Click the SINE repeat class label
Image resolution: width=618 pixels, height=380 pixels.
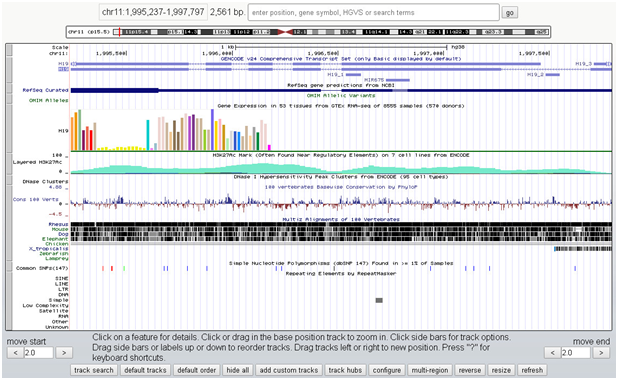pyautogui.click(x=61, y=278)
